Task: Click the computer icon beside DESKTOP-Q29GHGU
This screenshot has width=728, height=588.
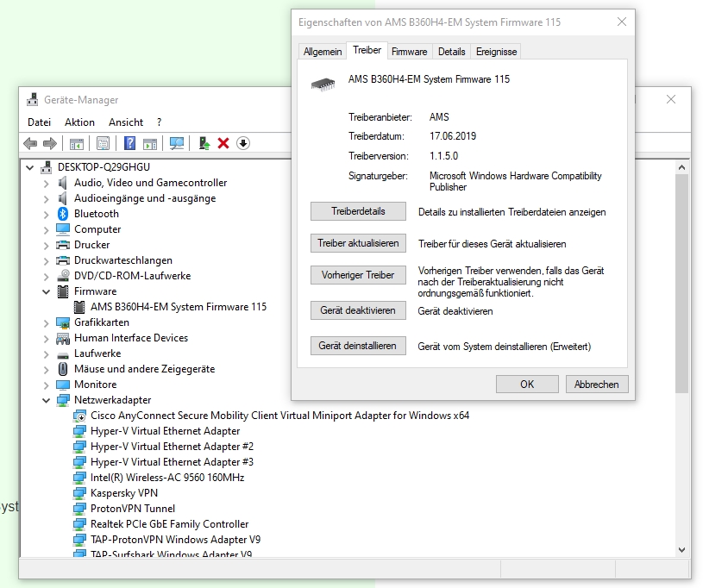Action: (x=46, y=167)
